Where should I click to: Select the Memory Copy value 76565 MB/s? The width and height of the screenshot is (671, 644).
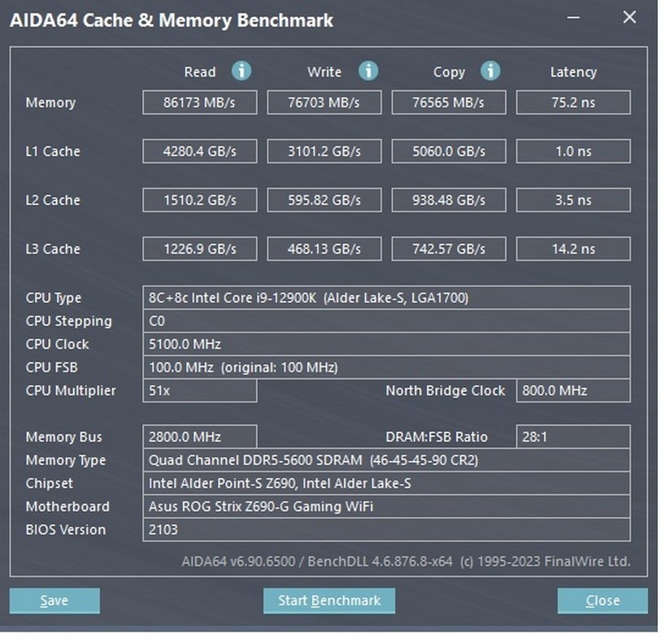[x=449, y=102]
